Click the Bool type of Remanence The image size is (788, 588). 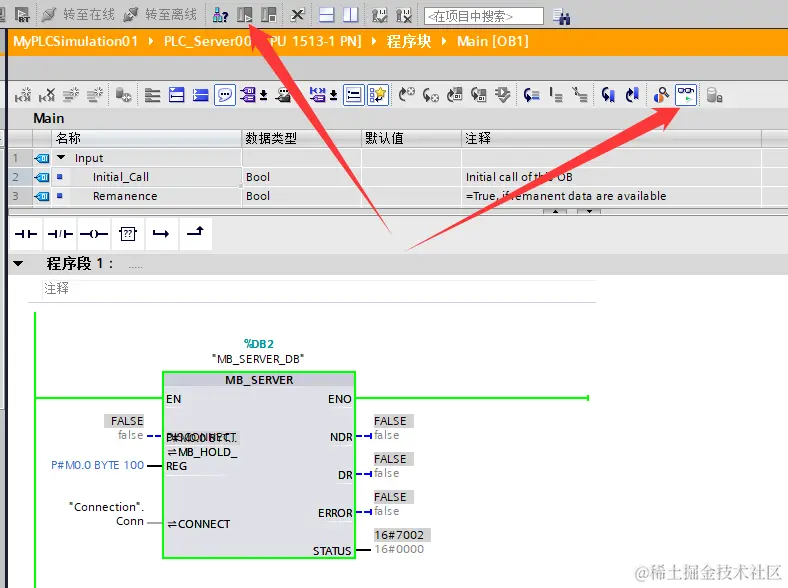[258, 196]
